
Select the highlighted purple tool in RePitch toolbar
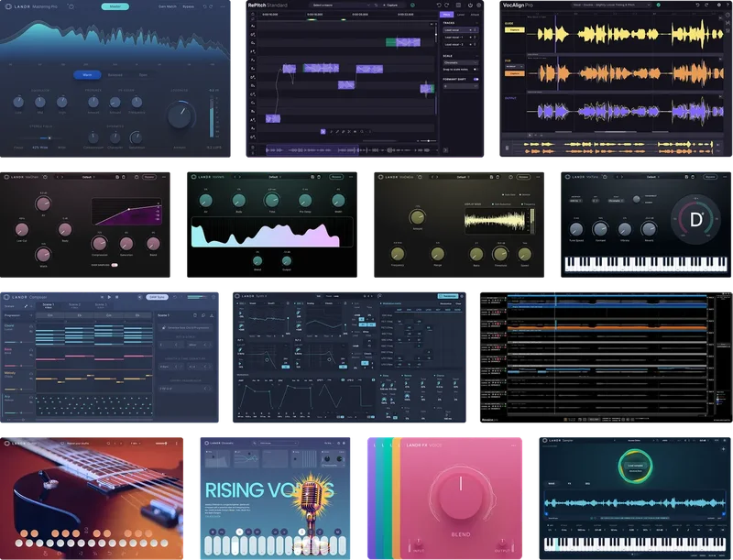[323, 132]
